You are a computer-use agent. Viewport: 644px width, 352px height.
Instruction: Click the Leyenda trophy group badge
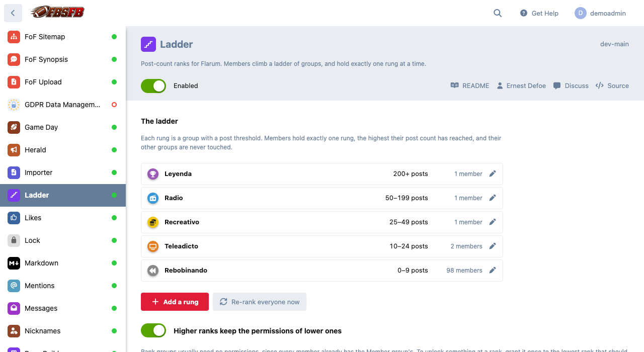coord(153,174)
